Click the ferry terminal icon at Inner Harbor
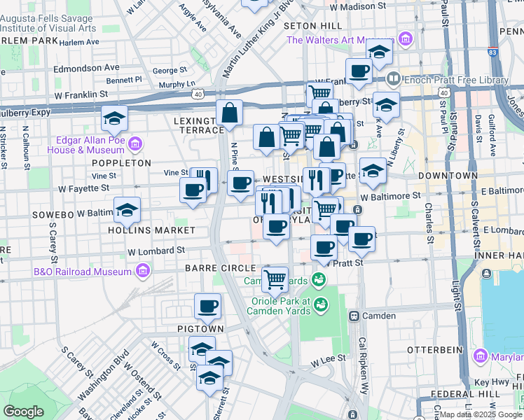The height and width of the screenshot is (420, 524). [487, 274]
